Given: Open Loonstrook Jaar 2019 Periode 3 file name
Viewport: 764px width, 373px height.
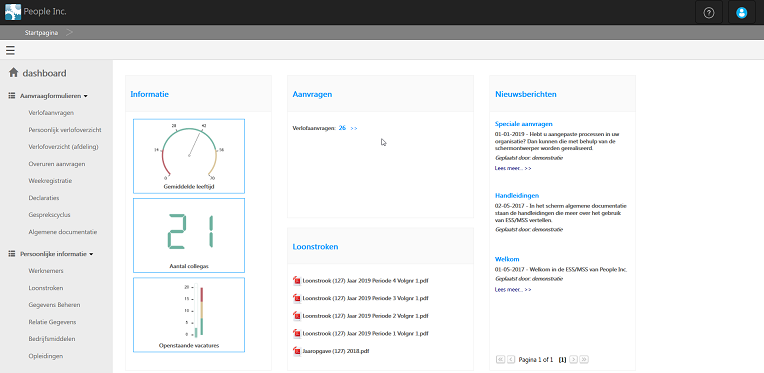Looking at the screenshot, I should point(365,298).
